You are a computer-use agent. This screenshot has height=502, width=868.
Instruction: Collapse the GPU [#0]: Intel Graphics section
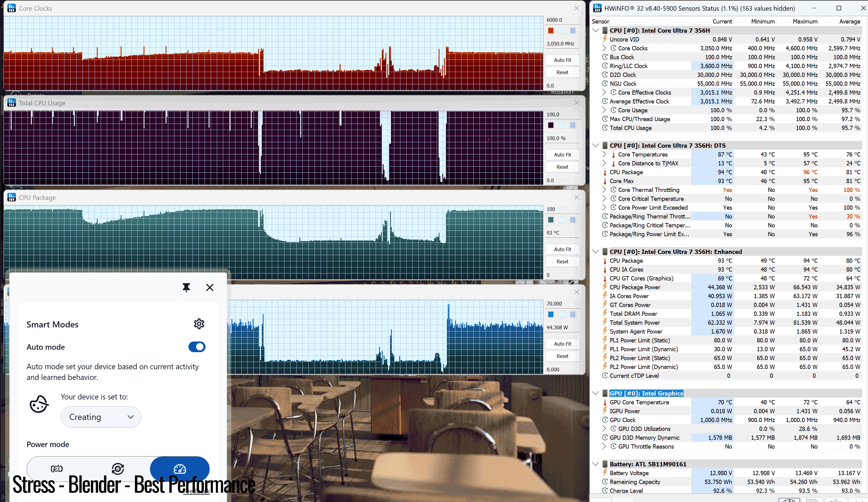[x=596, y=393]
